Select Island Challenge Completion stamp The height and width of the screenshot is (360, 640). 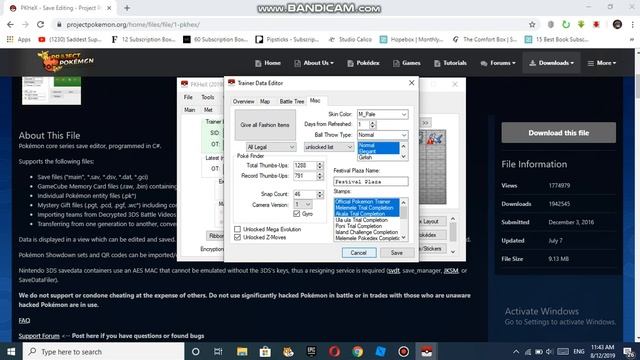coord(366,232)
